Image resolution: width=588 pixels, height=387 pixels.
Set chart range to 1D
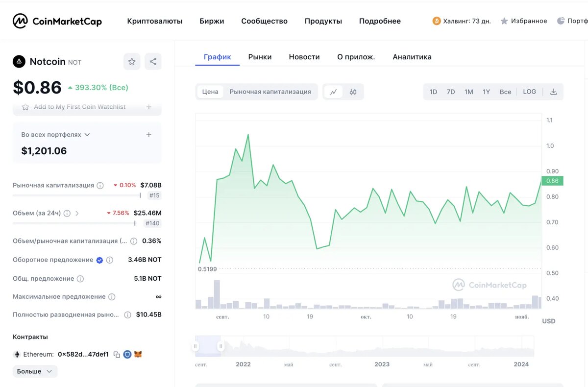click(433, 92)
